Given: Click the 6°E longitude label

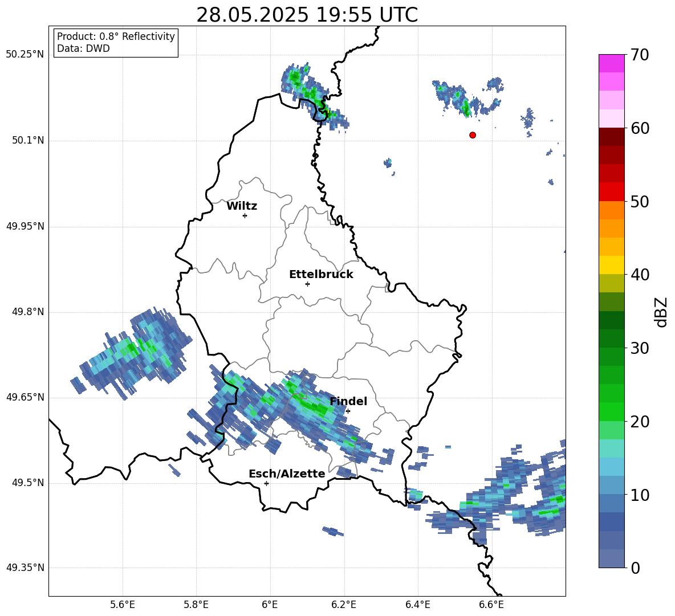Looking at the screenshot, I should tap(270, 605).
